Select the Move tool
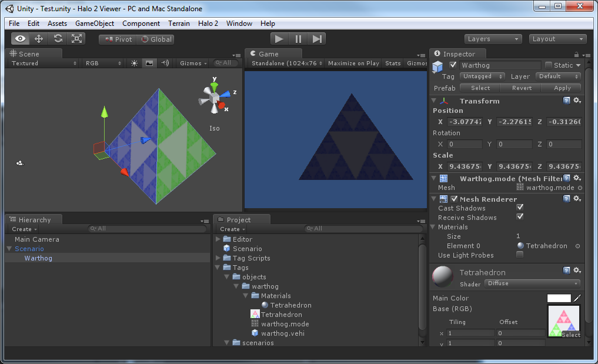Screen dimensions: 598x364 [39, 39]
